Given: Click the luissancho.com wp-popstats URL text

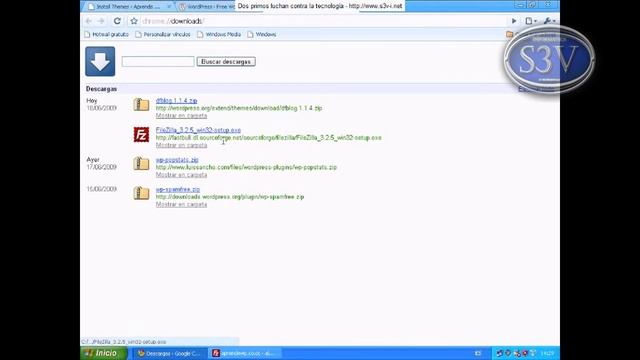Looking at the screenshot, I should pos(246,167).
